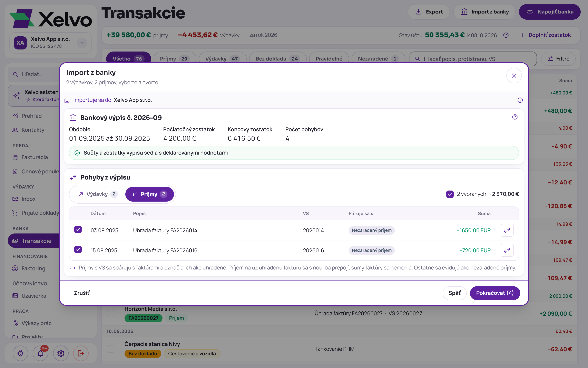This screenshot has width=588, height=368.
Task: Click Pokračovať (4) button
Action: [x=495, y=293]
